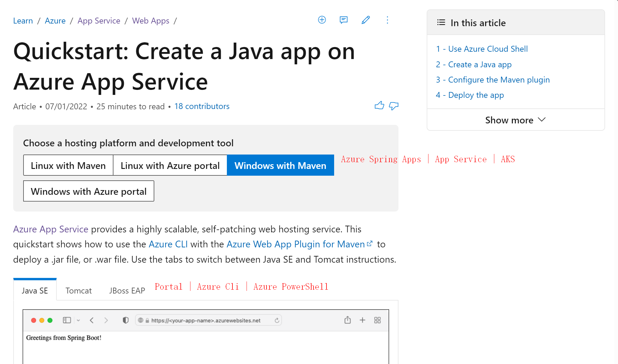Go to App Service in the breadcrumb
Viewport: 618px width, 364px height.
tap(99, 21)
